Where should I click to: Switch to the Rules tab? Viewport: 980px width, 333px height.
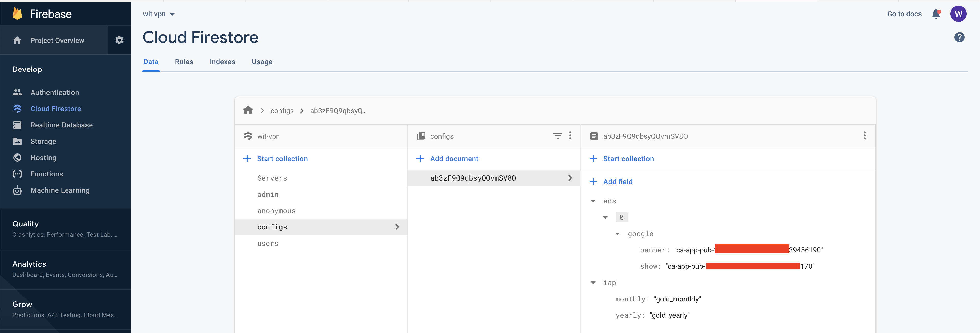click(184, 62)
